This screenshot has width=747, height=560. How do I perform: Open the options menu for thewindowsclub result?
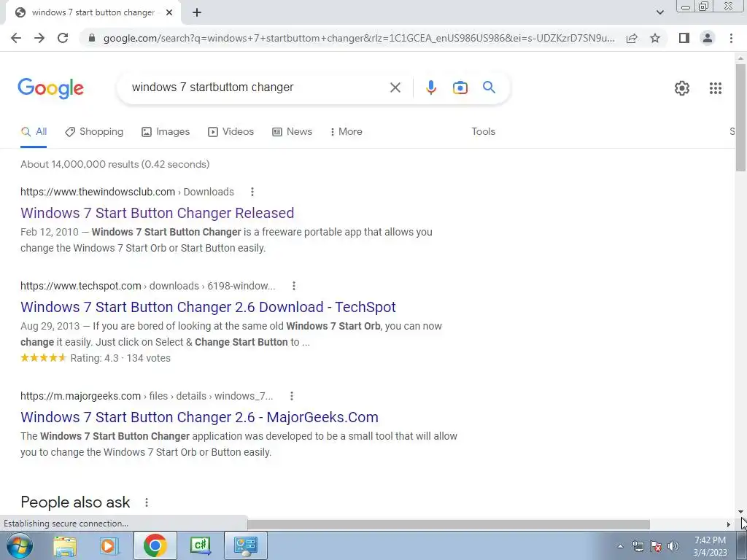pos(252,192)
